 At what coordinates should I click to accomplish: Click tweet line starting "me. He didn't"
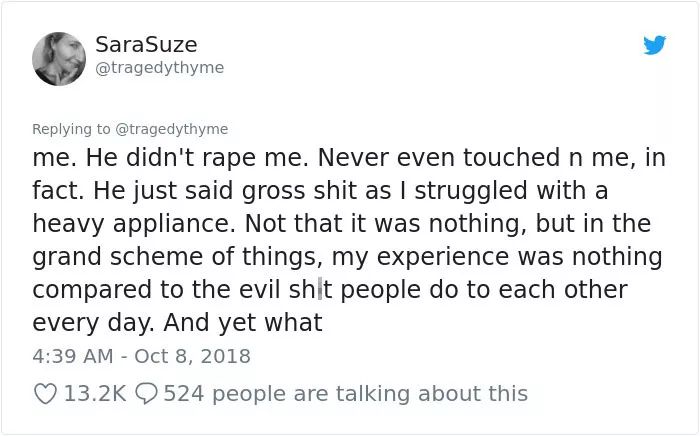point(349,158)
